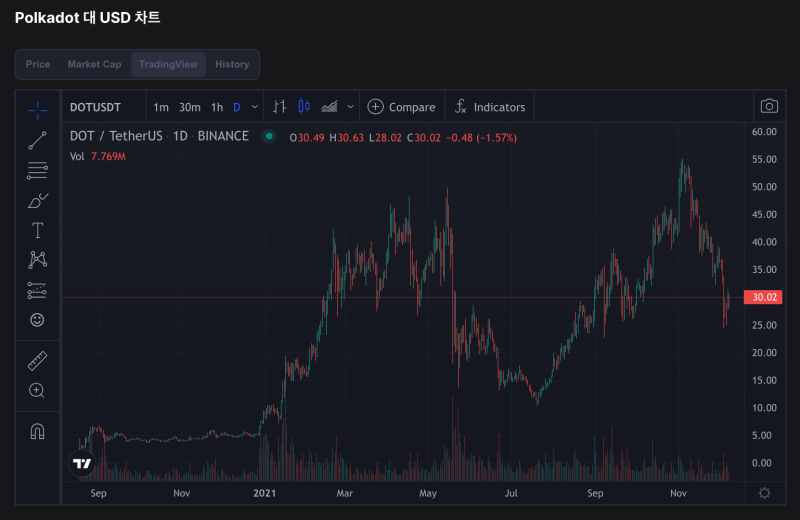This screenshot has width=800, height=520.
Task: Set interval to 1h
Action: pos(217,107)
